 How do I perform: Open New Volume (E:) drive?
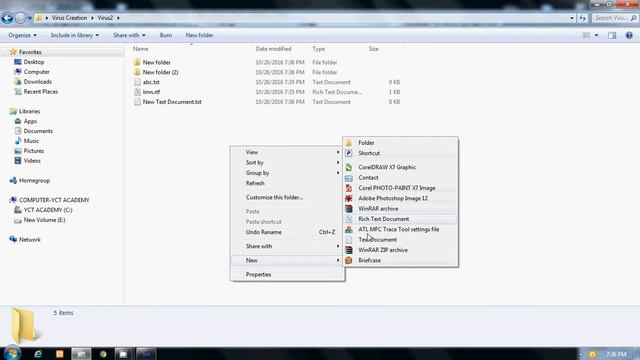click(x=44, y=220)
